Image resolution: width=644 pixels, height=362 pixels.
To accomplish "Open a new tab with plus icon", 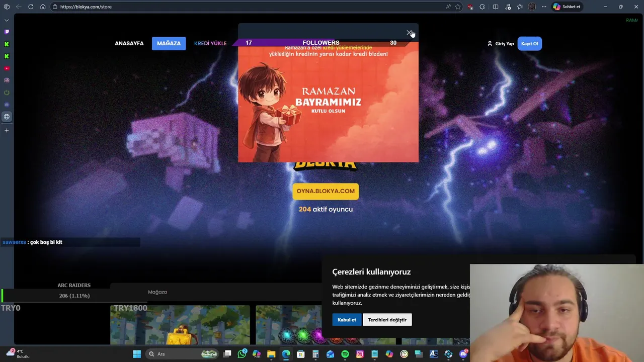I will coord(7,130).
